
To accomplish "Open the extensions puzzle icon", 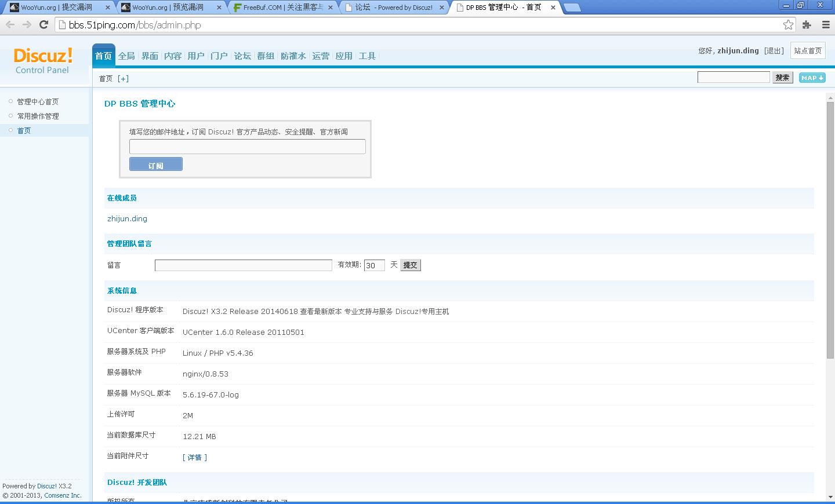I will pos(807,24).
